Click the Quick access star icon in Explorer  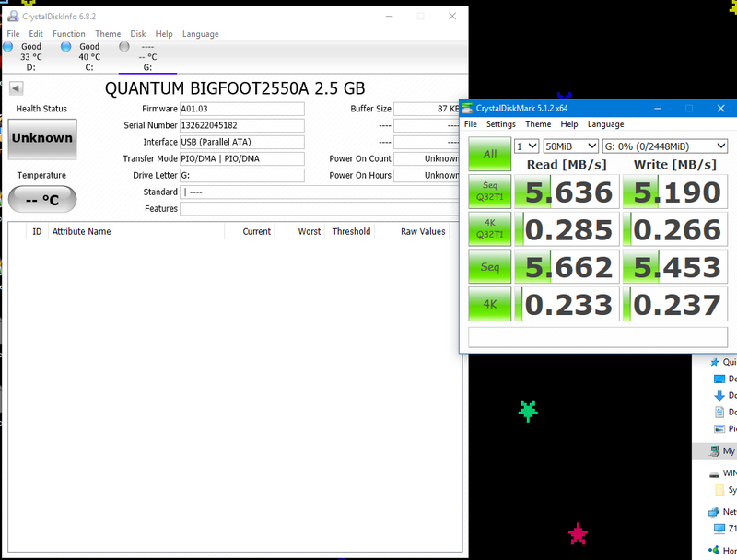pos(715,362)
